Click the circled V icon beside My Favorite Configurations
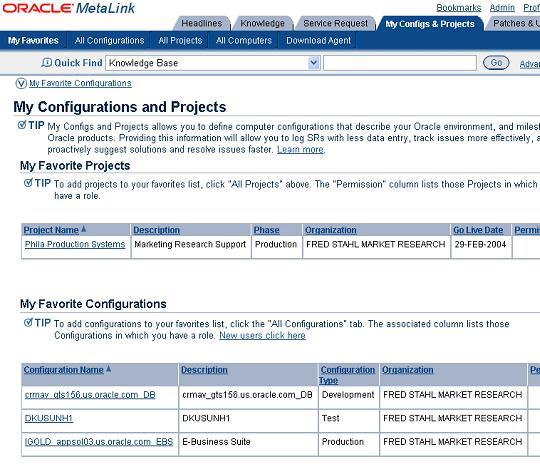The height and width of the screenshot is (468, 540). (21, 83)
